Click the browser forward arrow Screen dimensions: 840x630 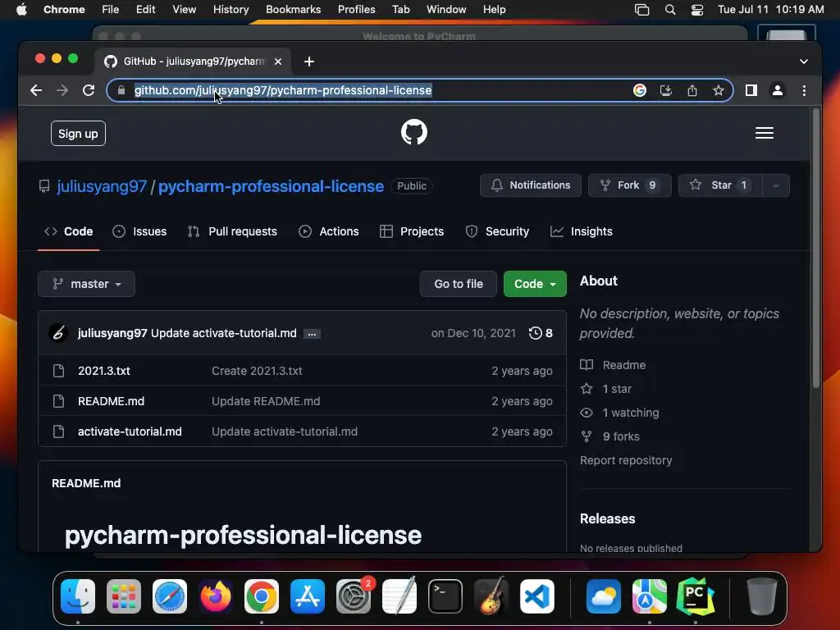point(62,90)
